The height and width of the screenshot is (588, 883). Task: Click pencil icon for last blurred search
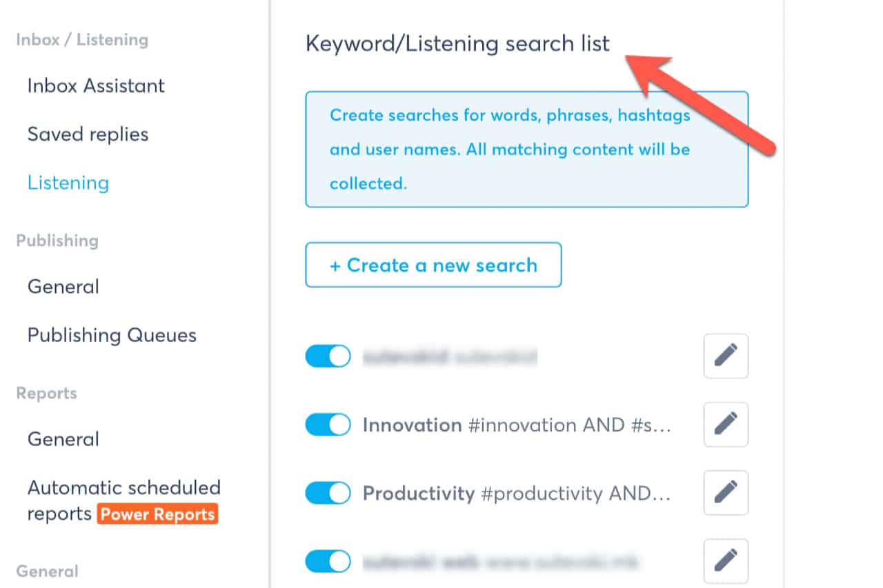(x=726, y=561)
